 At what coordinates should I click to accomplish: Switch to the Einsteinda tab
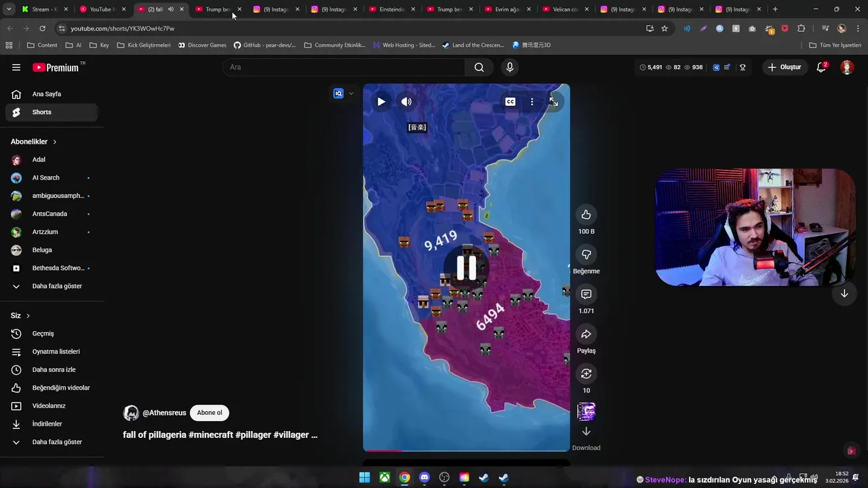coord(392,9)
